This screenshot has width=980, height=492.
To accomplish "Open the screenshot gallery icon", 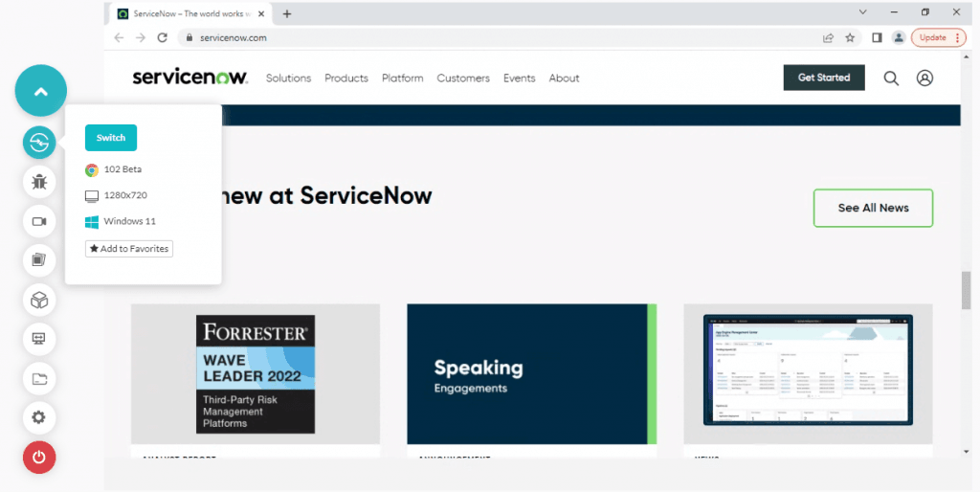I will 39,260.
